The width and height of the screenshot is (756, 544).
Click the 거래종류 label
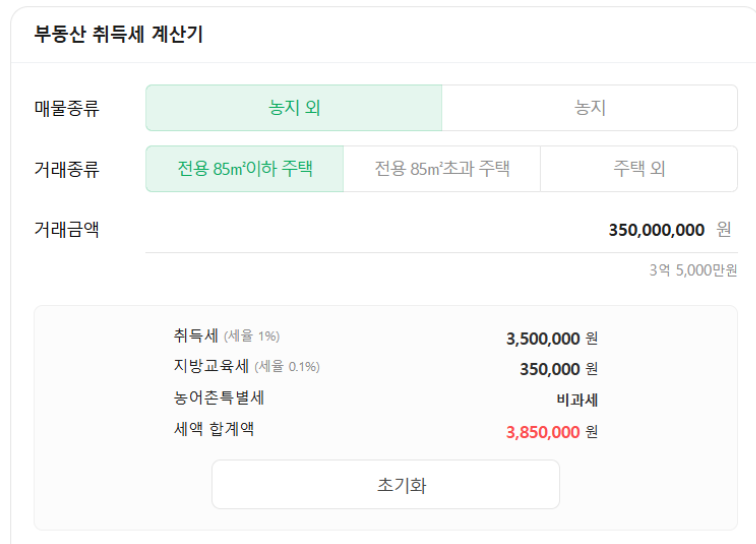[x=67, y=168]
